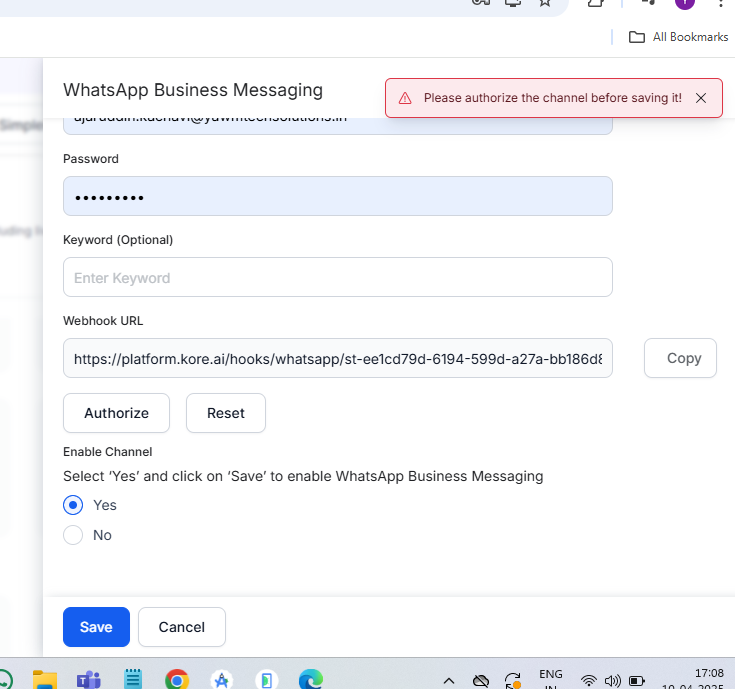Open the Phone Link app on taskbar

coord(267,680)
